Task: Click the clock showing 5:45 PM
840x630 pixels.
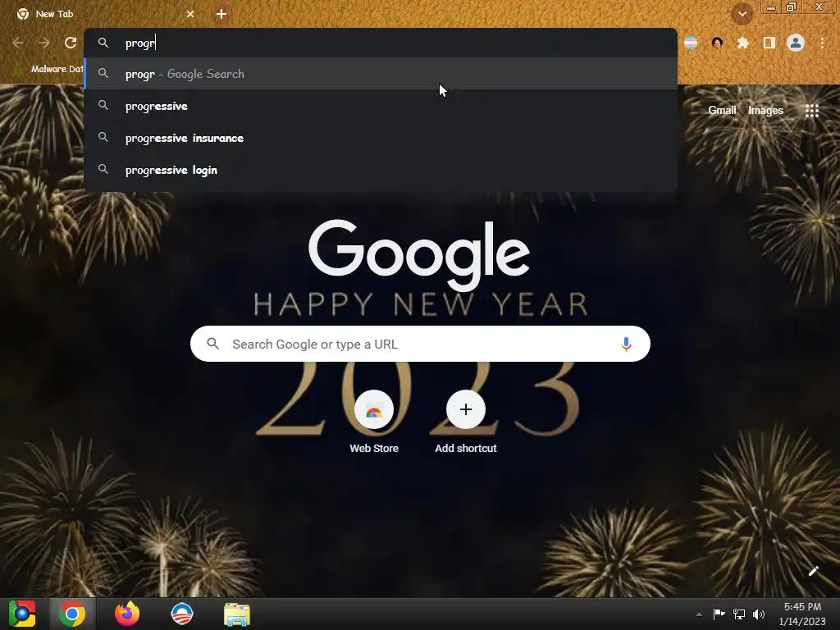Action: (802, 614)
